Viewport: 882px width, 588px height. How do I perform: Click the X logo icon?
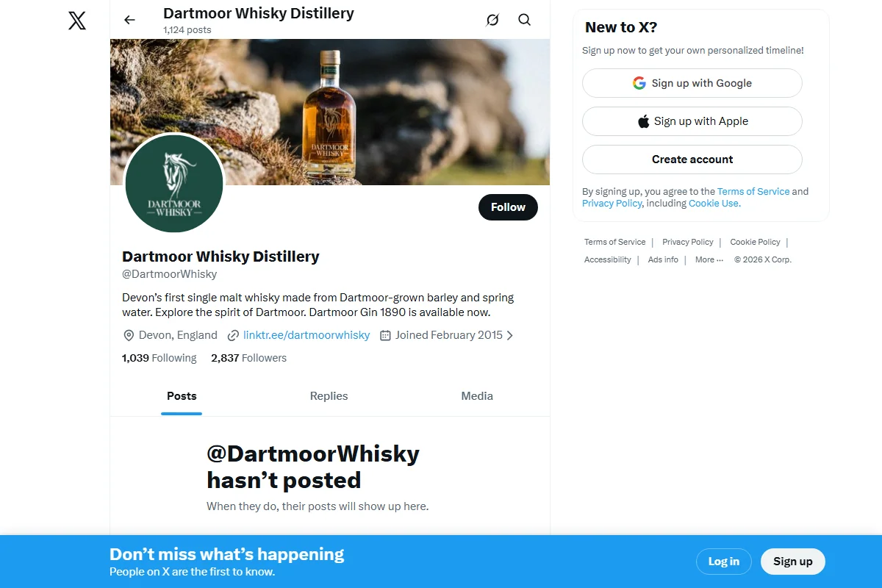tap(77, 21)
